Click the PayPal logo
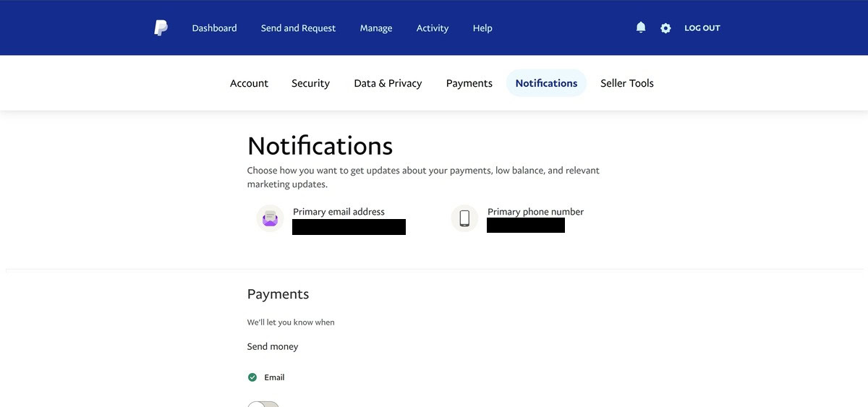 point(161,28)
